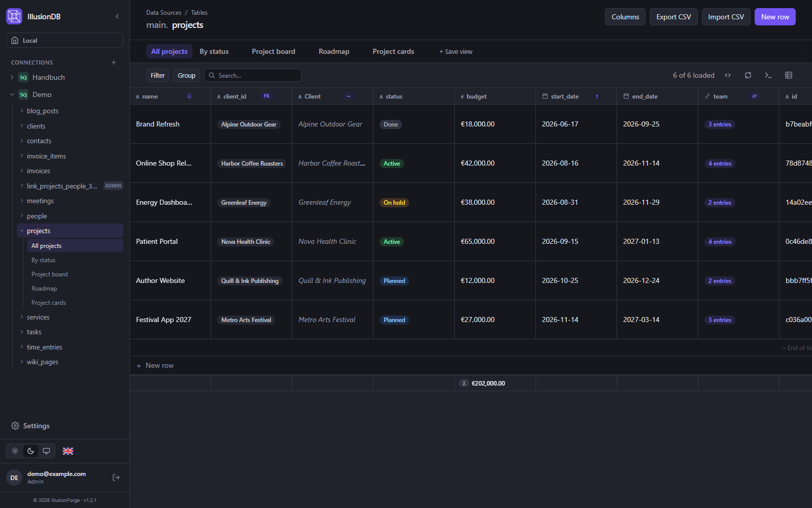Image resolution: width=812 pixels, height=508 pixels.
Task: Click the IllusionDB logo icon
Action: pyautogui.click(x=14, y=16)
